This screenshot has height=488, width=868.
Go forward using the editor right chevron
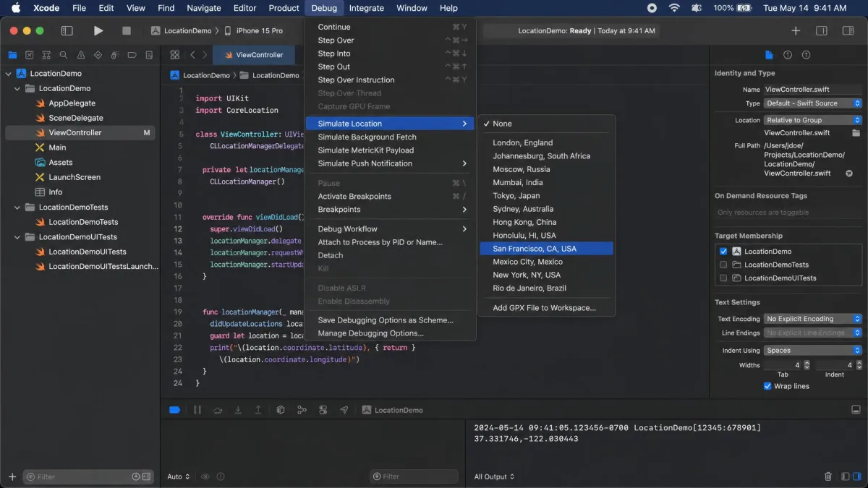point(205,55)
